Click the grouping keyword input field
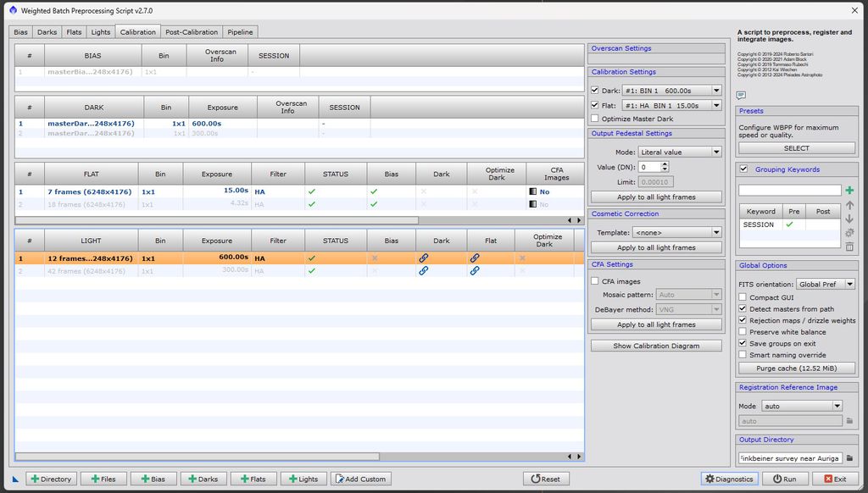 tap(790, 191)
